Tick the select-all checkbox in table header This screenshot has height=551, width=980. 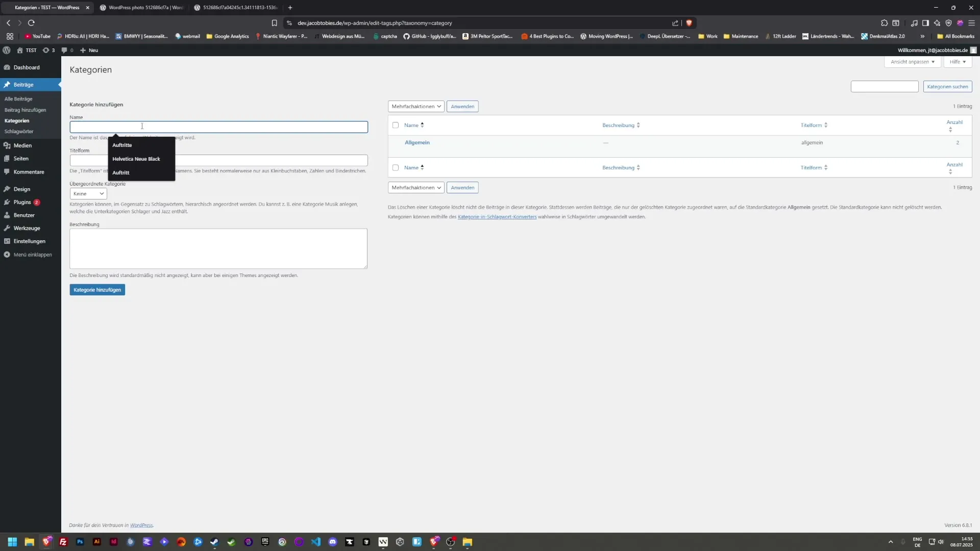coord(396,125)
